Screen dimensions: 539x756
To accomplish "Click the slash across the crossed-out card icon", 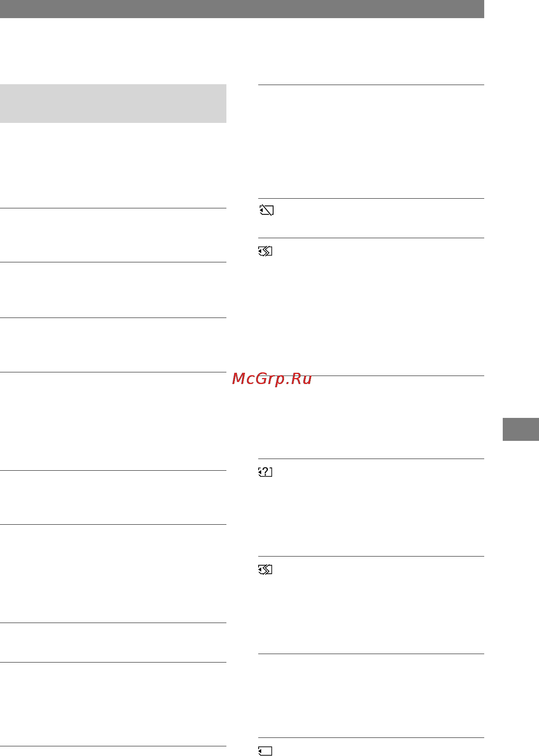I will pyautogui.click(x=266, y=210).
